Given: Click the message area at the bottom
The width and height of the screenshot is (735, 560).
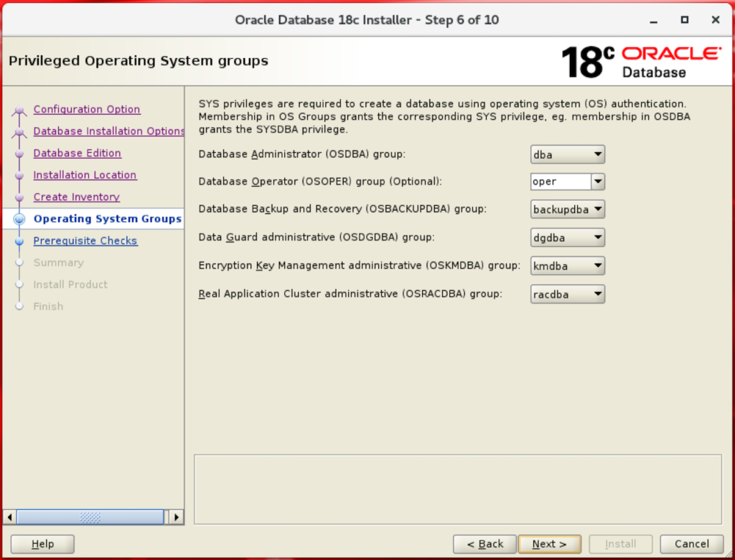Looking at the screenshot, I should [x=458, y=489].
